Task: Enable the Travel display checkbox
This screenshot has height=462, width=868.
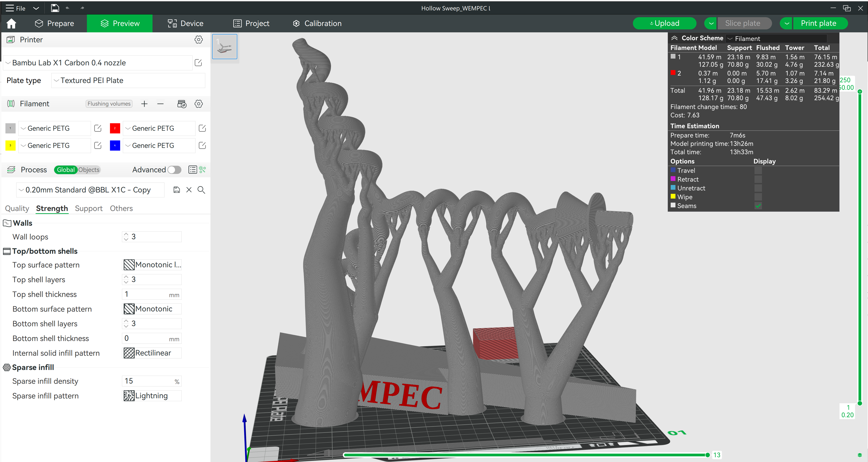Action: click(758, 170)
